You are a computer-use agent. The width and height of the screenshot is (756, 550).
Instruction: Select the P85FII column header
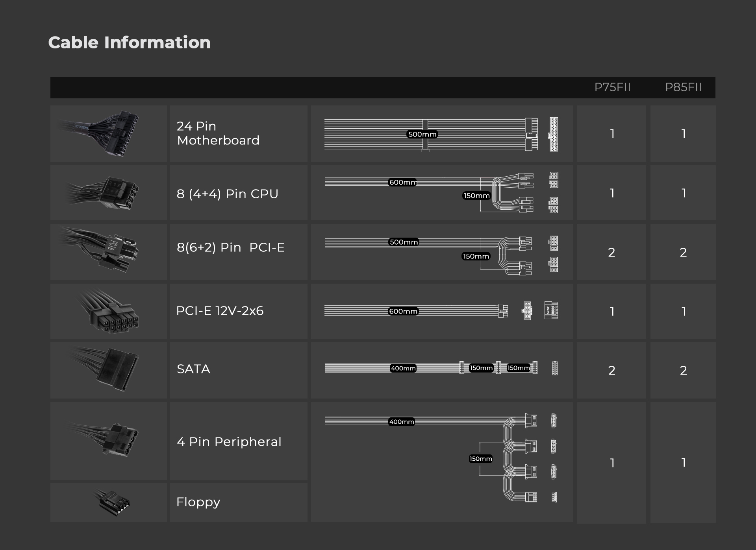click(x=683, y=87)
